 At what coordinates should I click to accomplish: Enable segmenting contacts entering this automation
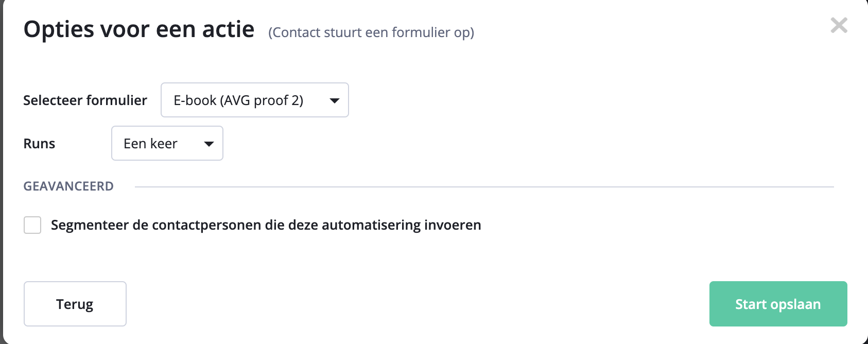pos(32,225)
